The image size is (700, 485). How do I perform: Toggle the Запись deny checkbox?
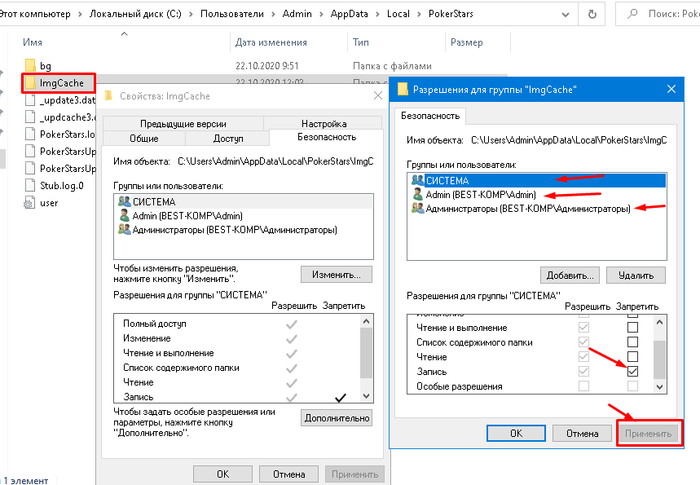(632, 372)
